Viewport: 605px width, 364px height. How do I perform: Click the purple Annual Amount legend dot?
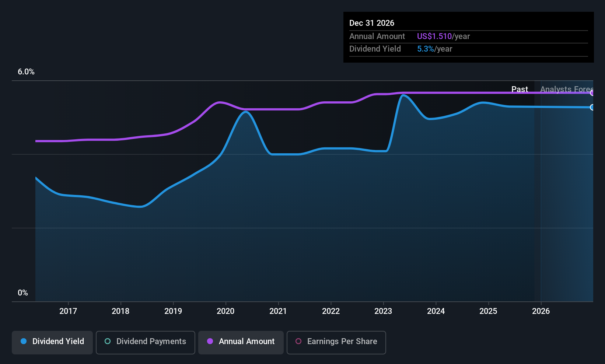[x=210, y=341]
